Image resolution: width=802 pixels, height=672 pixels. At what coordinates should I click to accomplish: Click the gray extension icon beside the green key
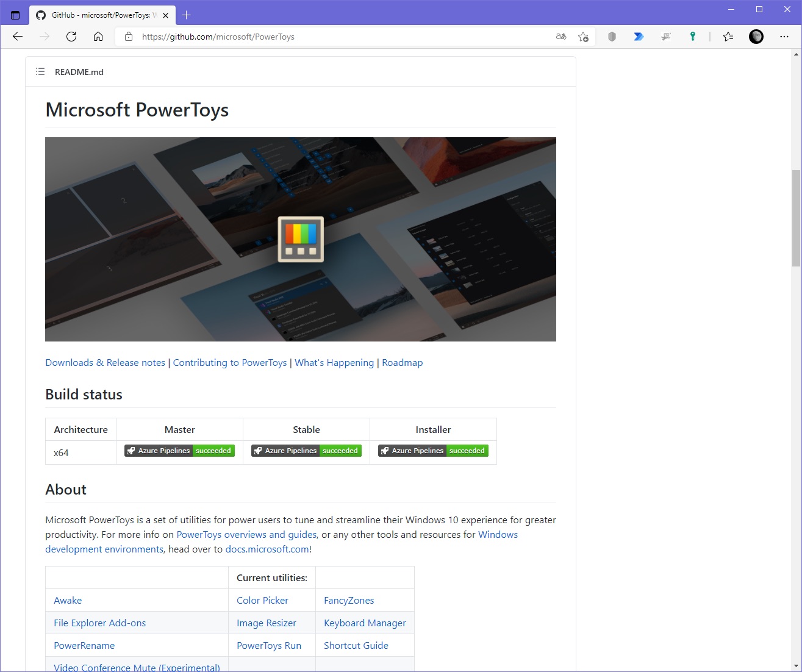666,37
